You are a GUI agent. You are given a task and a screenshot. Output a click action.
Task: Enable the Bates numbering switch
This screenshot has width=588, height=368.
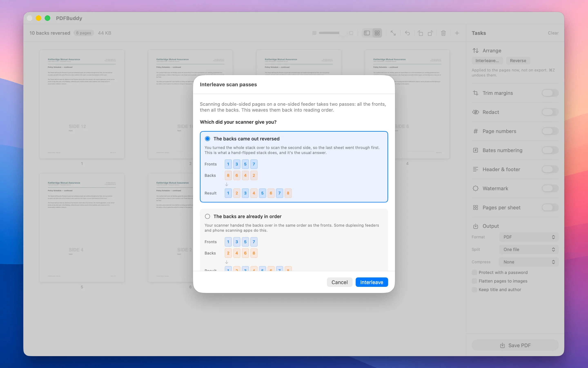tap(550, 150)
